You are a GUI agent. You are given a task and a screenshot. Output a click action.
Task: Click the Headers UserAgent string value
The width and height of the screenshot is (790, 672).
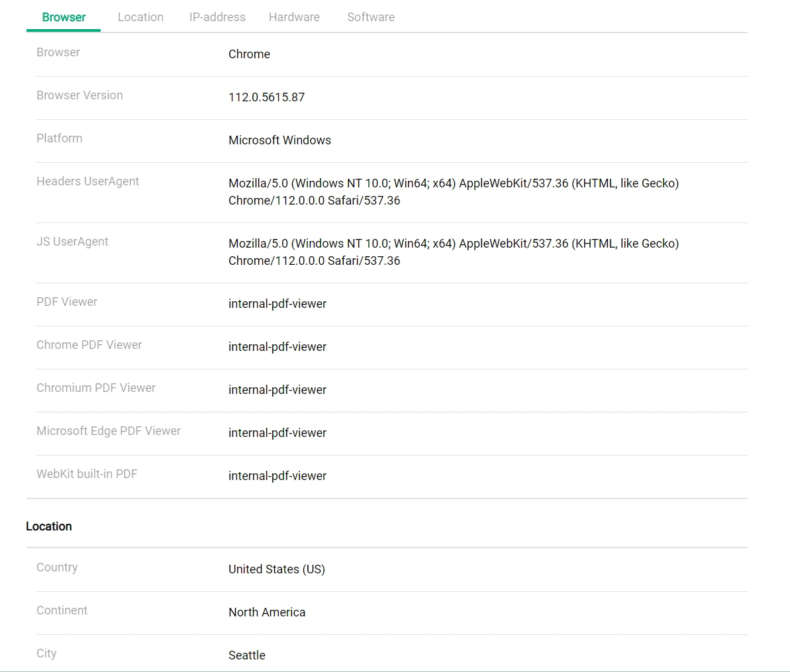pos(453,192)
